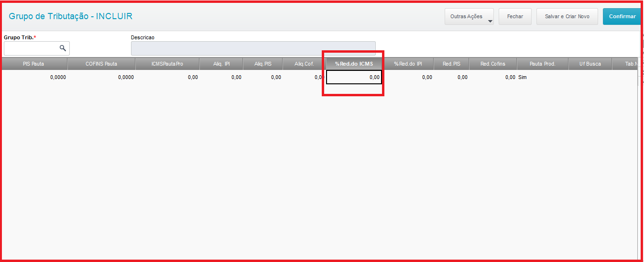Click the ICMSPautaPro cell value 0,00
644x262 pixels.
tap(193, 77)
